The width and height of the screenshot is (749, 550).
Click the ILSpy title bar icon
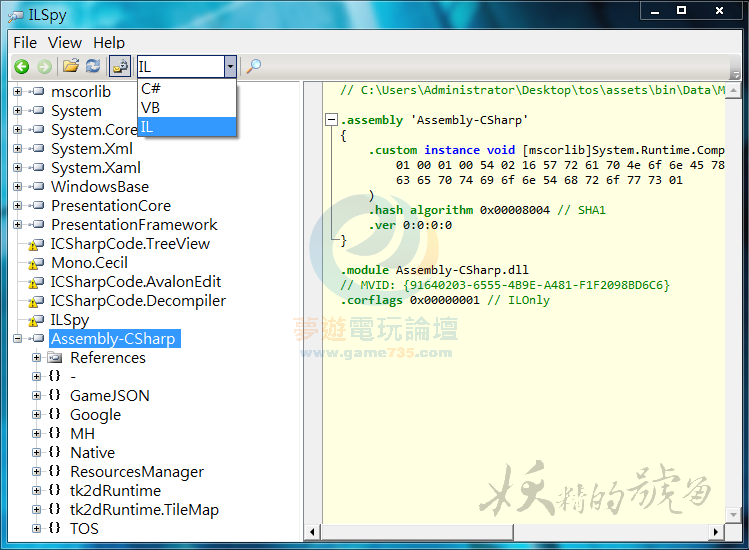pos(15,16)
